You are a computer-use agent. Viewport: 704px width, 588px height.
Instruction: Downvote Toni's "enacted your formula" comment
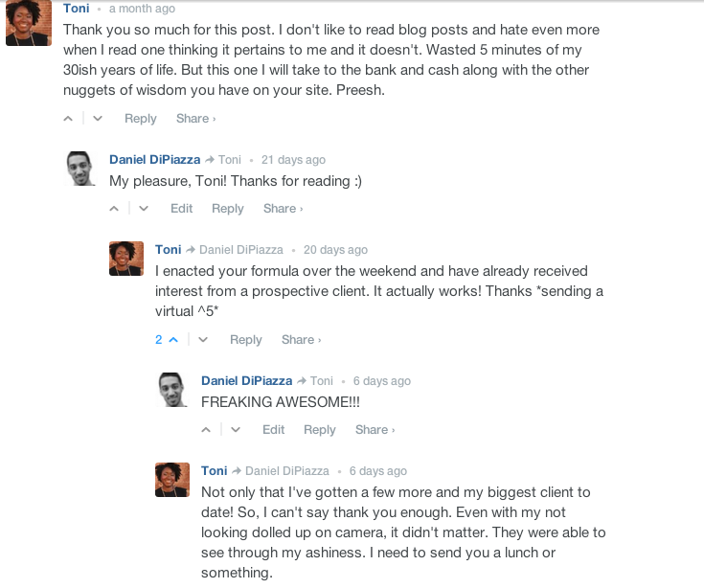pyautogui.click(x=202, y=340)
